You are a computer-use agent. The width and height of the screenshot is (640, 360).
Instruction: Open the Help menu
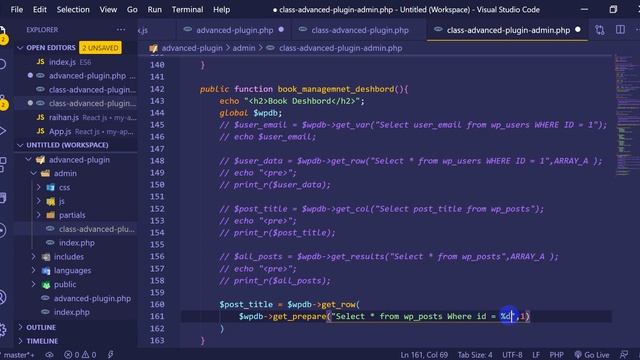(x=221, y=9)
